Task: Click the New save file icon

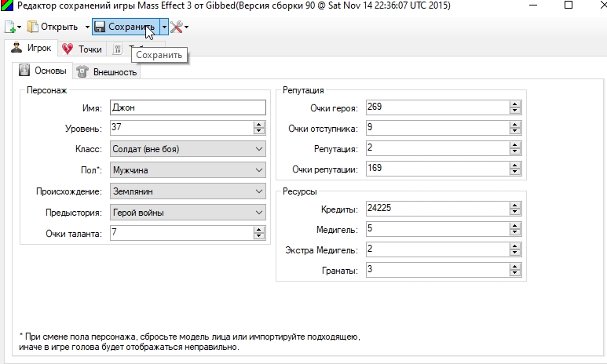Action: click(9, 27)
